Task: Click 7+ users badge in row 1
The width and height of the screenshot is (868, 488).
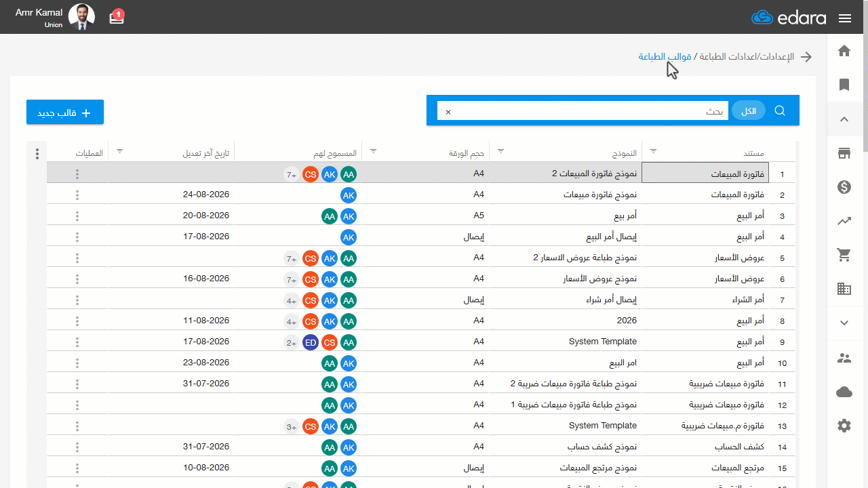Action: pos(292,174)
